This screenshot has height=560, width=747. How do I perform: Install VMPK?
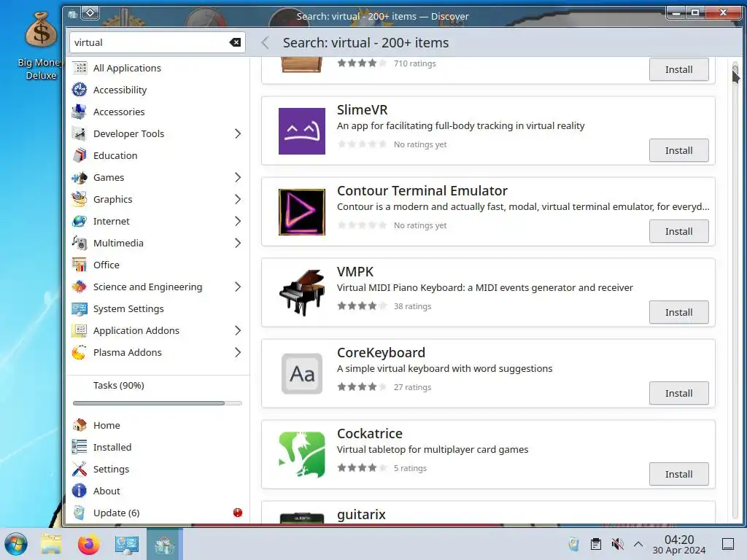[678, 312]
